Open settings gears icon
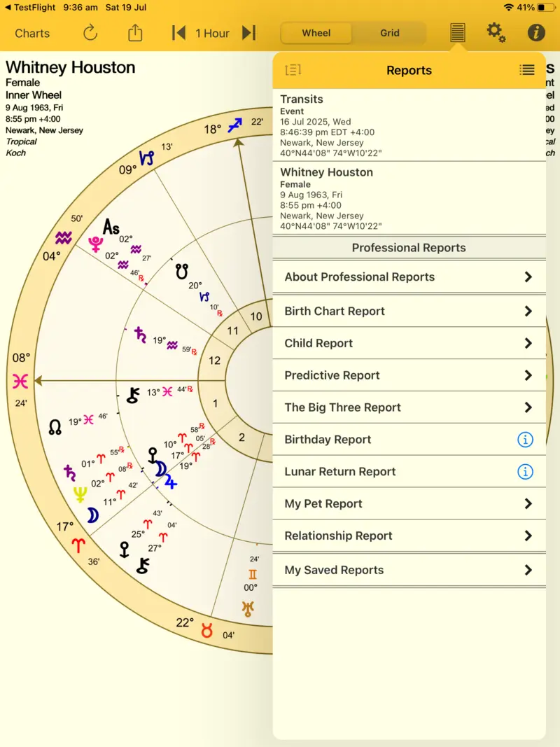Viewport: 560px width, 747px height. click(496, 33)
